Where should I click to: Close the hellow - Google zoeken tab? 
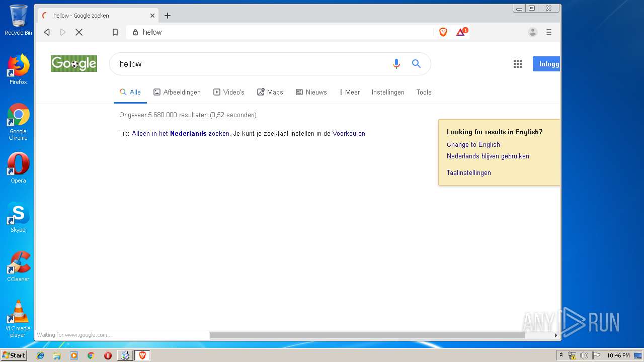pyautogui.click(x=152, y=16)
